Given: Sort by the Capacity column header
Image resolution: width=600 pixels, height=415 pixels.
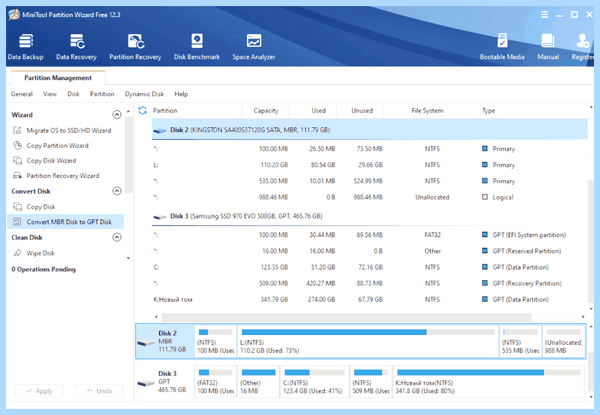Looking at the screenshot, I should (266, 111).
